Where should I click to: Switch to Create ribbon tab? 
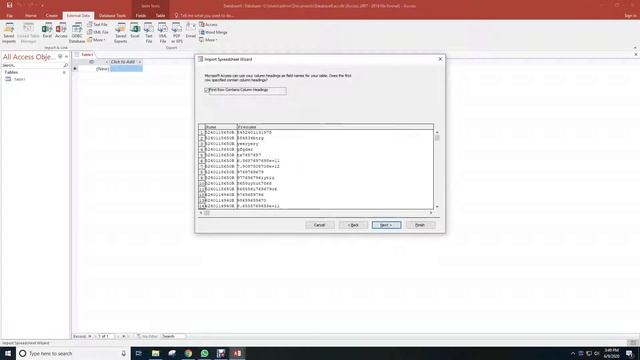(x=51, y=16)
